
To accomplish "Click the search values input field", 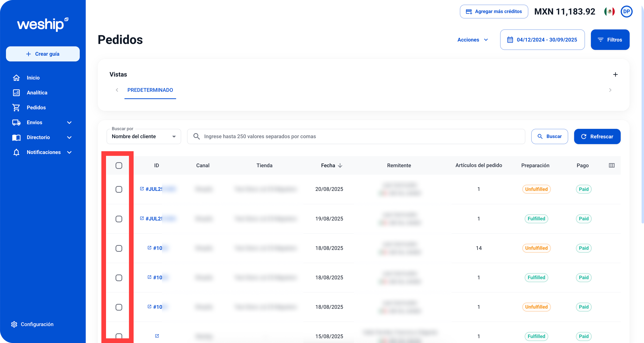I will coord(360,136).
